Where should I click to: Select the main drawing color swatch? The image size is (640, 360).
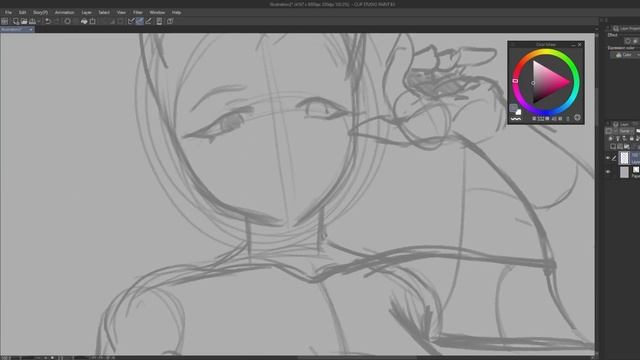coord(513,108)
